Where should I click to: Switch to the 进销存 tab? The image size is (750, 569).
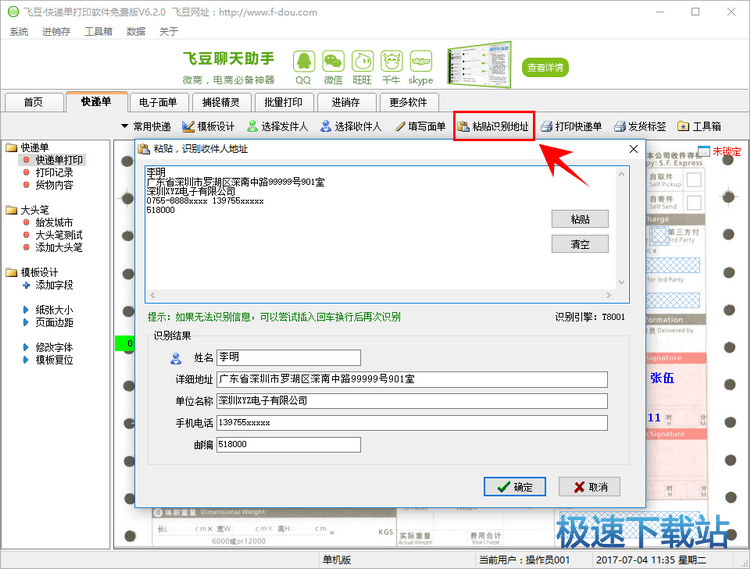[346, 102]
